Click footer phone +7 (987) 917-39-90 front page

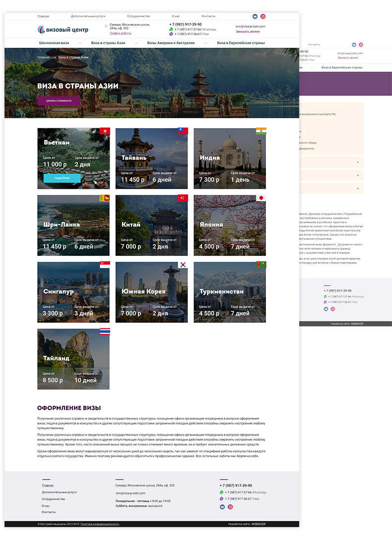(236, 486)
